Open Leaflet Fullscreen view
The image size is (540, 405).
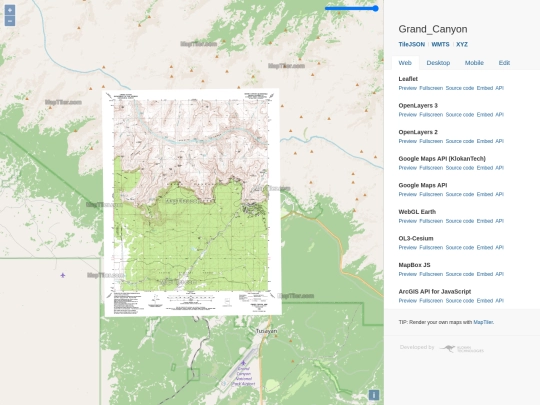pos(431,88)
